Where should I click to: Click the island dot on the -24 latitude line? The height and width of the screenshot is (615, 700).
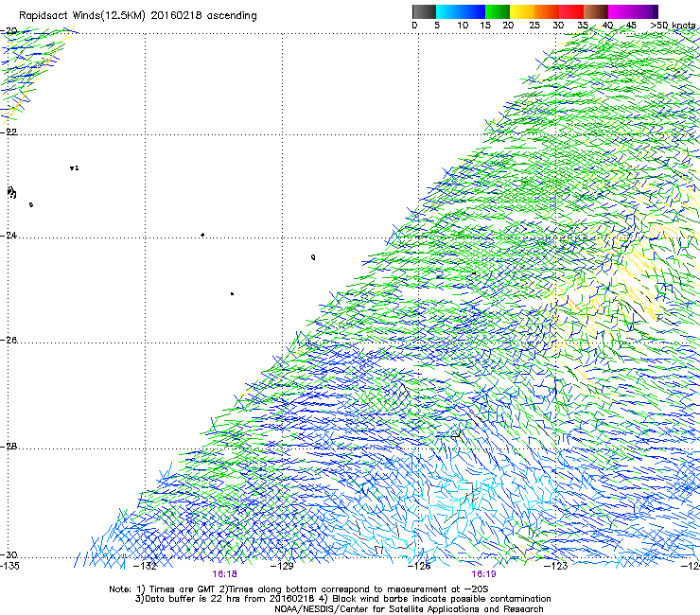coord(202,235)
